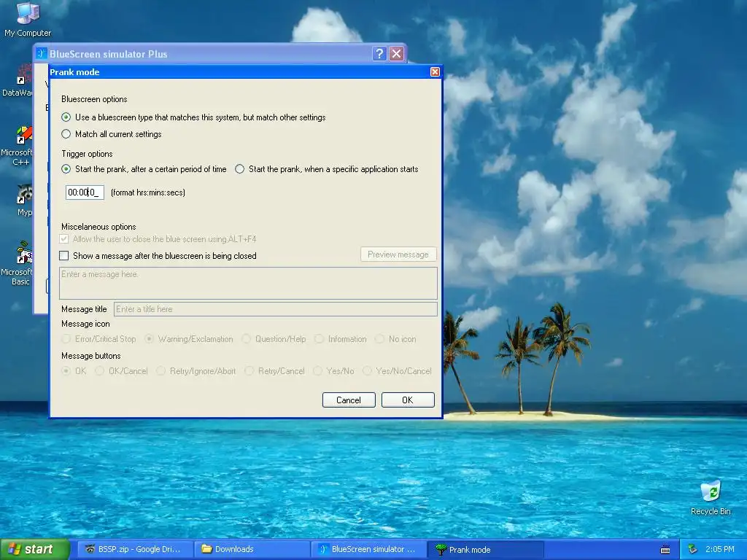Select Match all current settings option

pos(66,134)
